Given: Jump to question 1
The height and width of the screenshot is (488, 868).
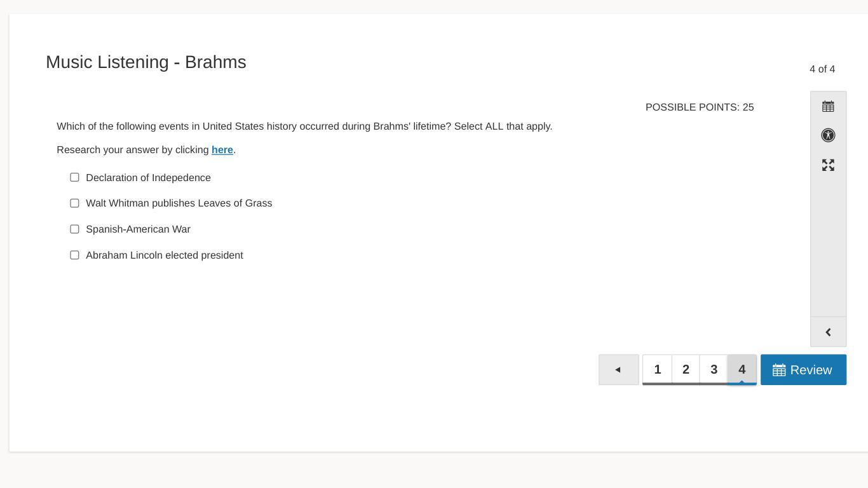Looking at the screenshot, I should coord(658,370).
